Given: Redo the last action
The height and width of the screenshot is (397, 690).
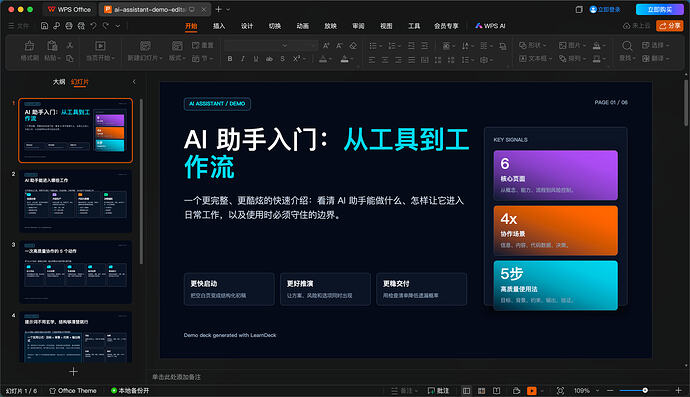Looking at the screenshot, I should [106, 26].
